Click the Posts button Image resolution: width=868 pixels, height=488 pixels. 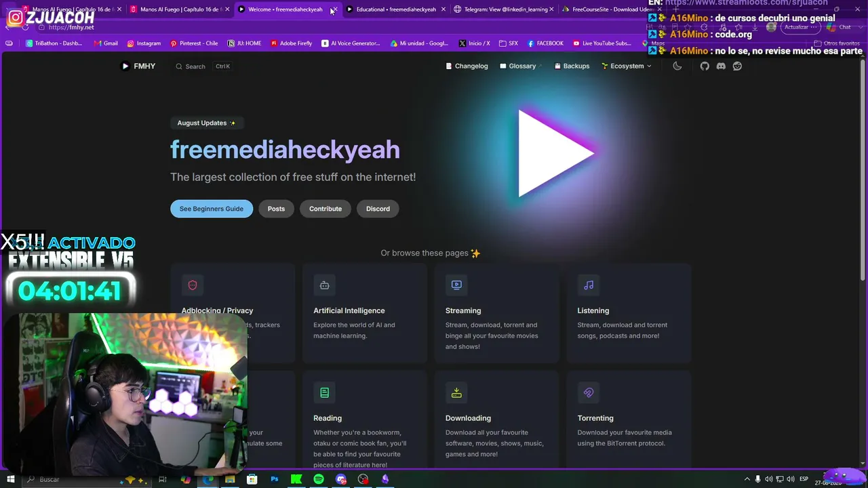click(x=276, y=209)
